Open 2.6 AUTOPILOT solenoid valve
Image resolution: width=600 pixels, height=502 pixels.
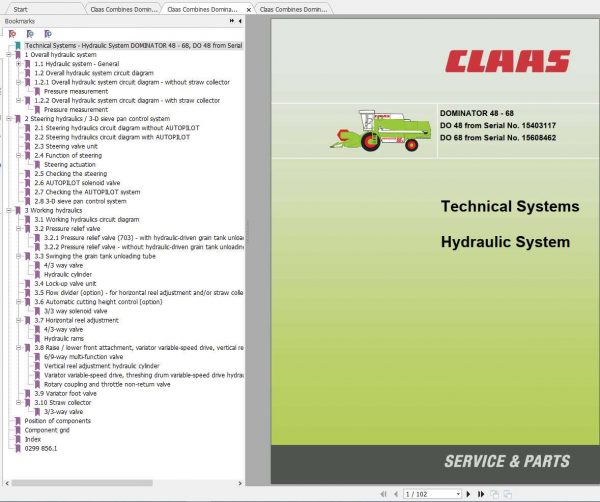pyautogui.click(x=77, y=183)
